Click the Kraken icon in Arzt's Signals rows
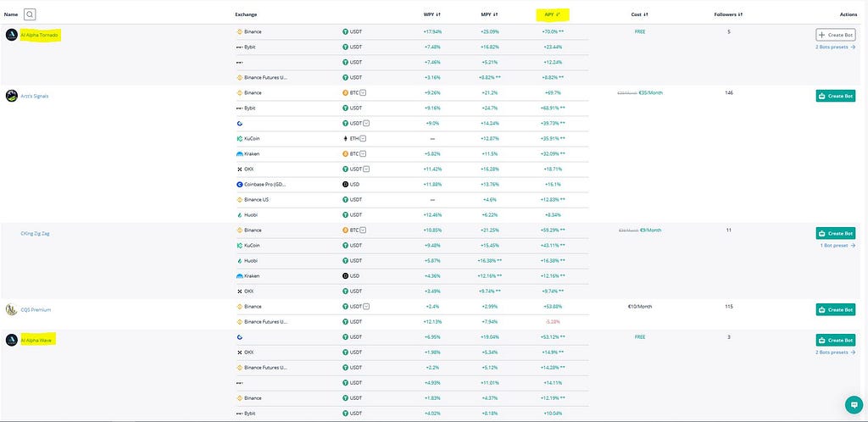The image size is (868, 422). (240, 153)
